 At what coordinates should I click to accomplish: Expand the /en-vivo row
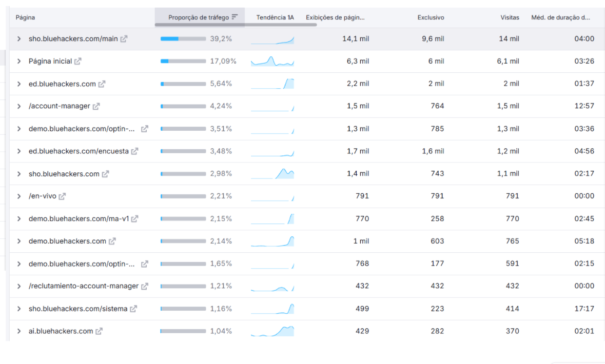tap(19, 196)
